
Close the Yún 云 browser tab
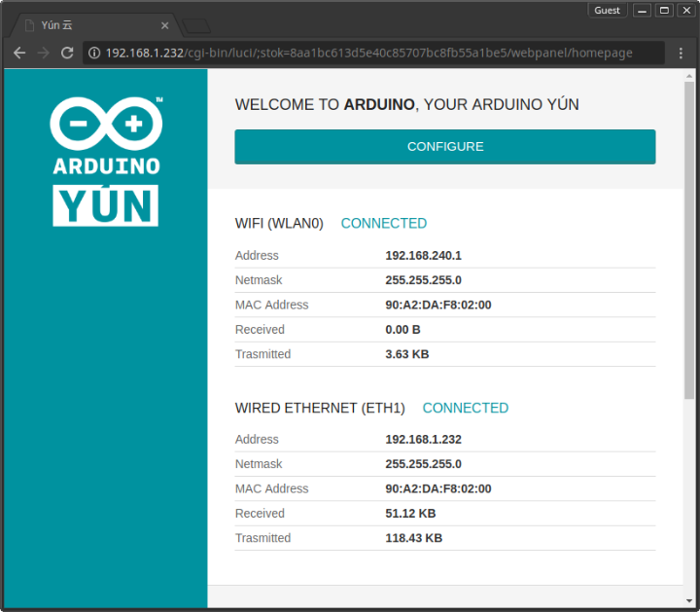(165, 25)
